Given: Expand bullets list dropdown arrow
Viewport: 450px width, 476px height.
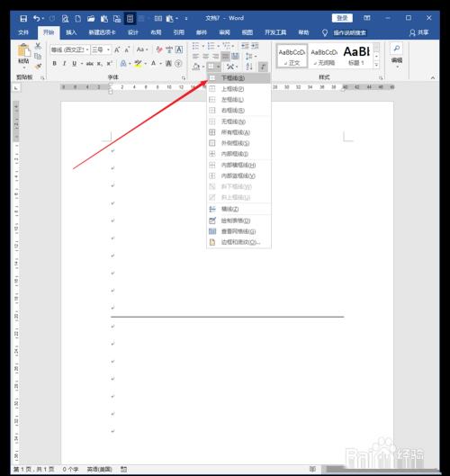Looking at the screenshot, I should point(202,46).
